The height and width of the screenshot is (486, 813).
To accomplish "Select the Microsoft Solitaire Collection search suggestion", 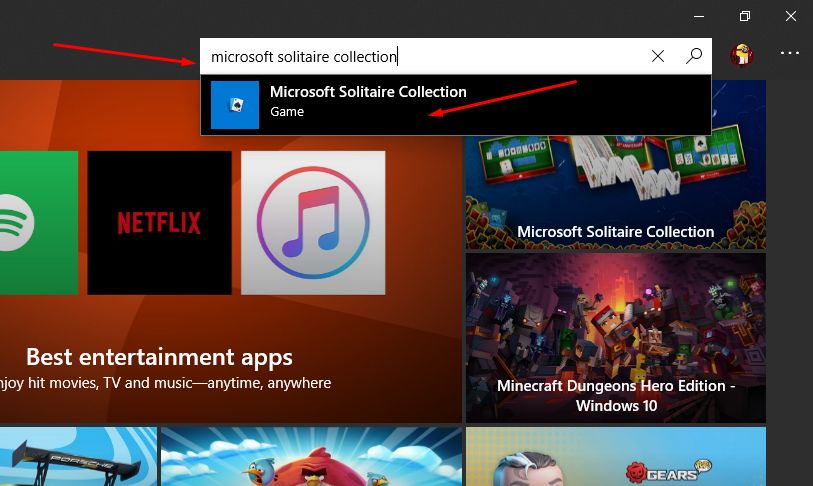I will 456,105.
